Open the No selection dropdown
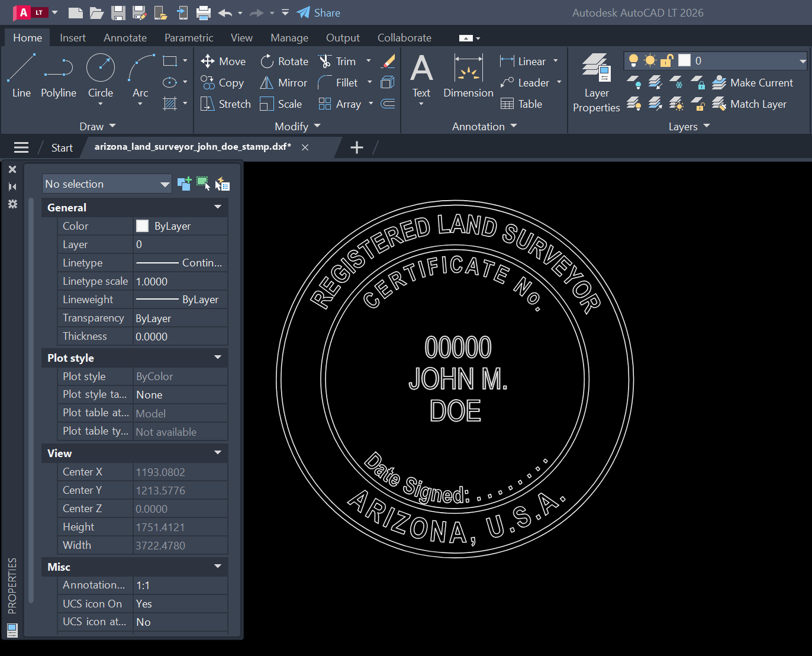The width and height of the screenshot is (812, 656). tap(107, 184)
